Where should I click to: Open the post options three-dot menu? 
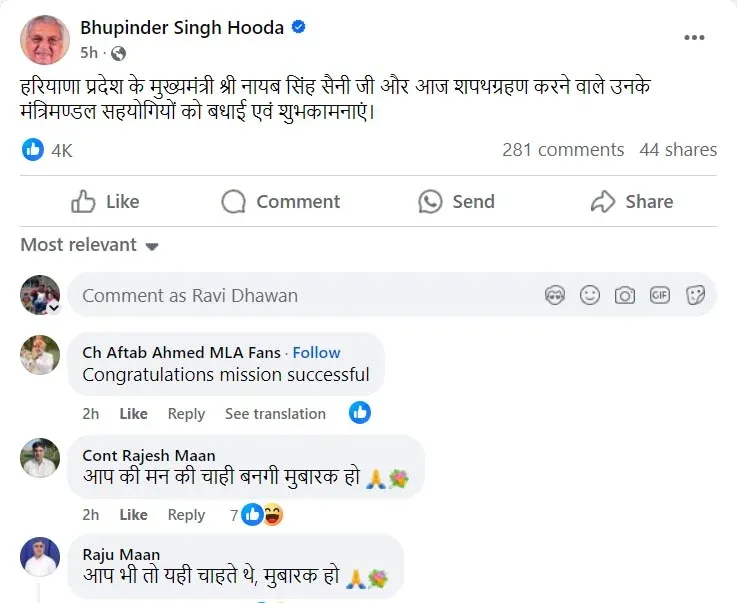694,37
